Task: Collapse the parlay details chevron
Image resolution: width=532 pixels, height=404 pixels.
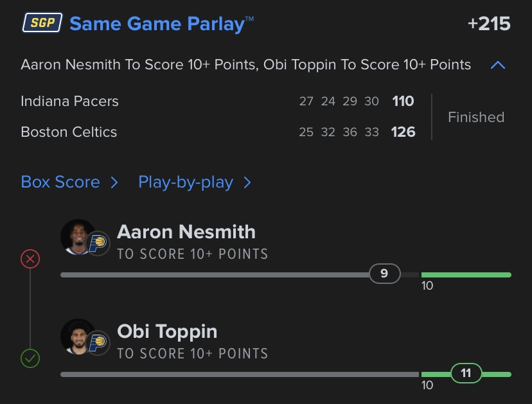Action: (498, 65)
